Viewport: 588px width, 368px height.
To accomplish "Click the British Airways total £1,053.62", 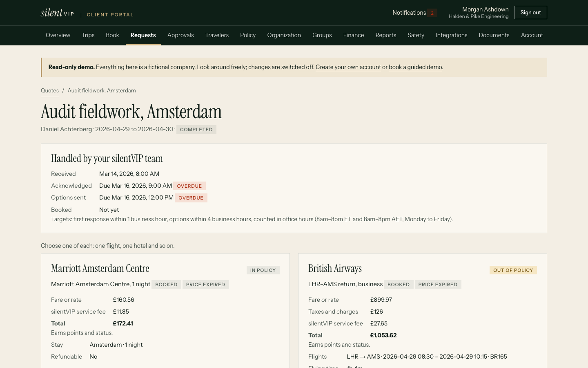I will pyautogui.click(x=383, y=335).
